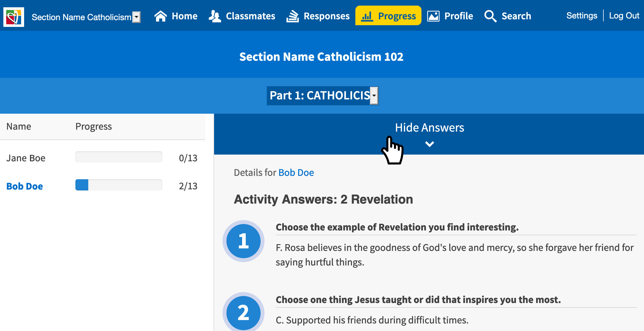Click Hide Answers button

pos(429,128)
